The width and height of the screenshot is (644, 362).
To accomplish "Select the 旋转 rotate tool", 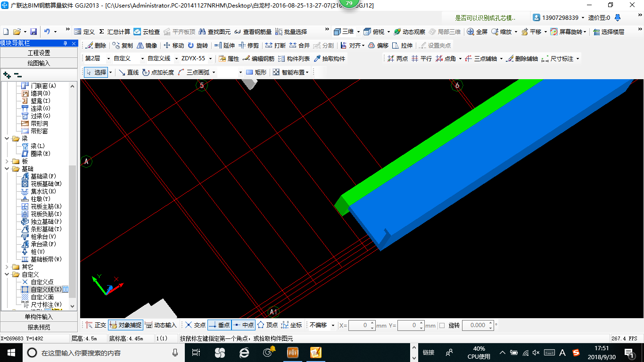I will pos(198,45).
